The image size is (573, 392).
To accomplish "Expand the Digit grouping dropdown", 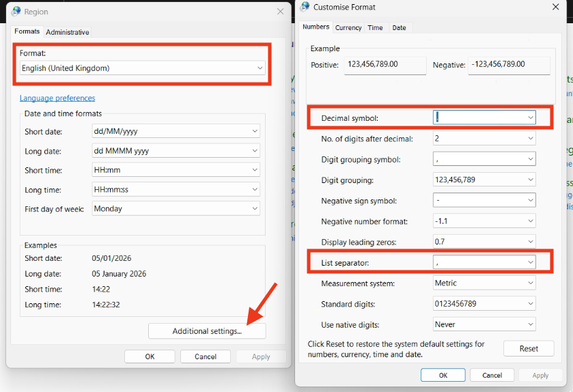I will (484, 180).
